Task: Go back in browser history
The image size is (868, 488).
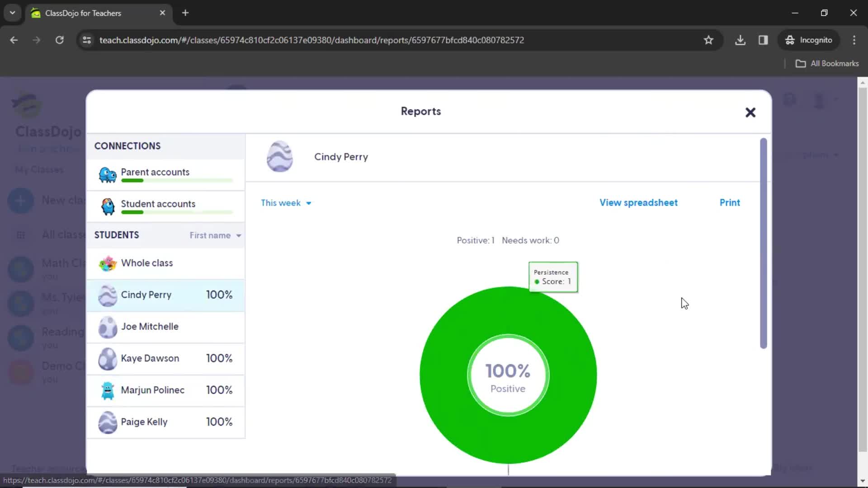Action: pos(14,40)
